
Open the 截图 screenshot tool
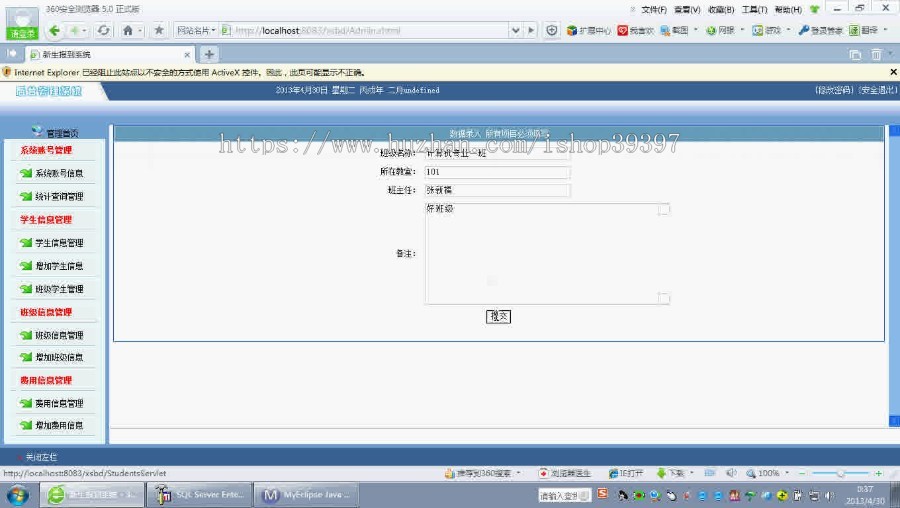[x=675, y=30]
